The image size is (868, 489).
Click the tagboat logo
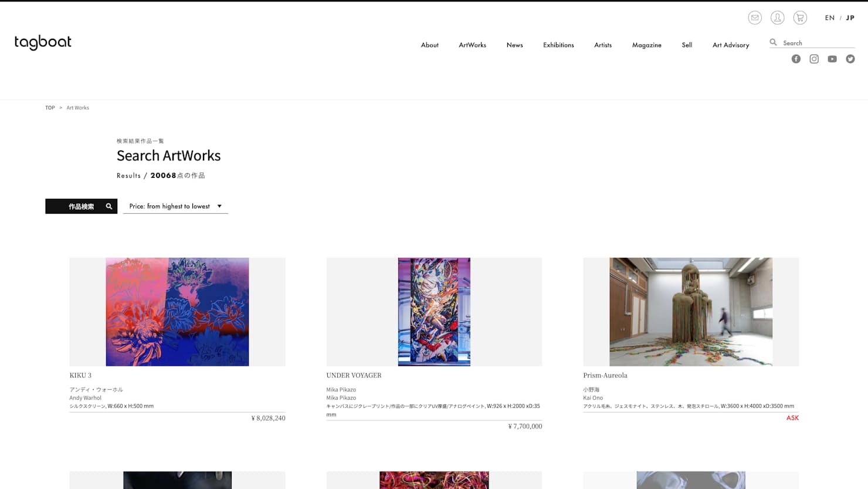point(43,42)
